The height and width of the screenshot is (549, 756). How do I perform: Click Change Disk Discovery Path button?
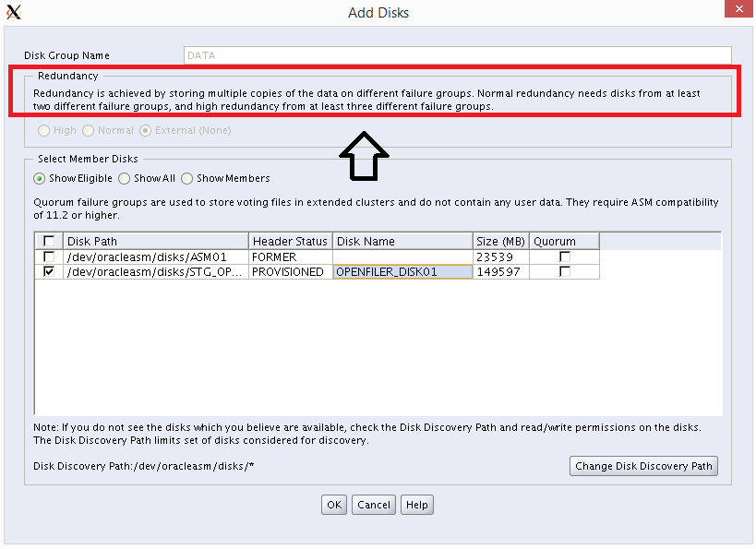(x=643, y=466)
